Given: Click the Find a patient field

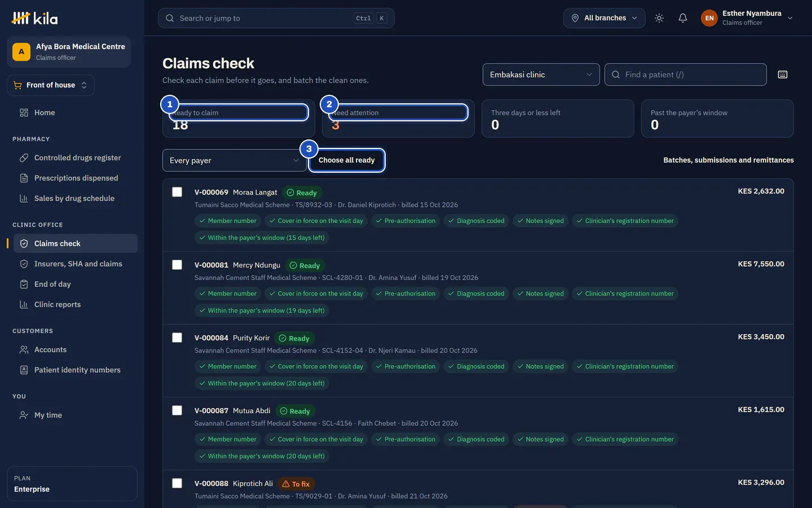Looking at the screenshot, I should coord(686,75).
